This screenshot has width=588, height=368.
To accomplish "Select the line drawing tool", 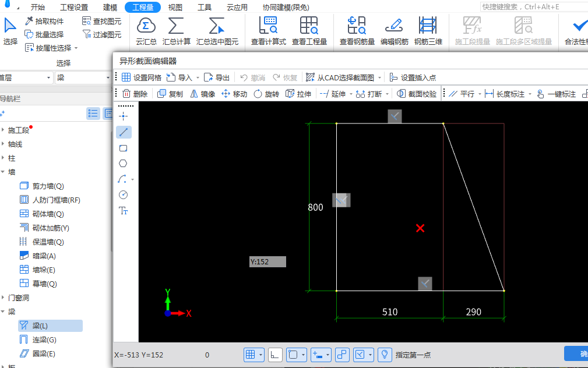I will pyautogui.click(x=124, y=132).
